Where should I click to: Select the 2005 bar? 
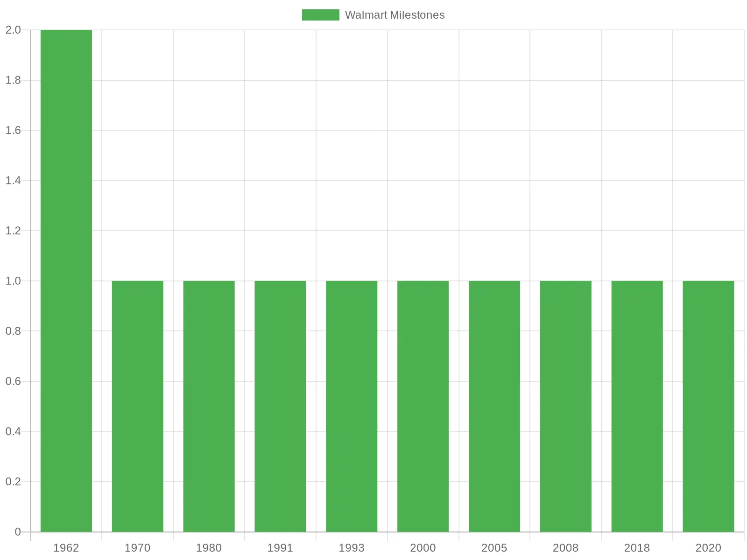coord(494,406)
